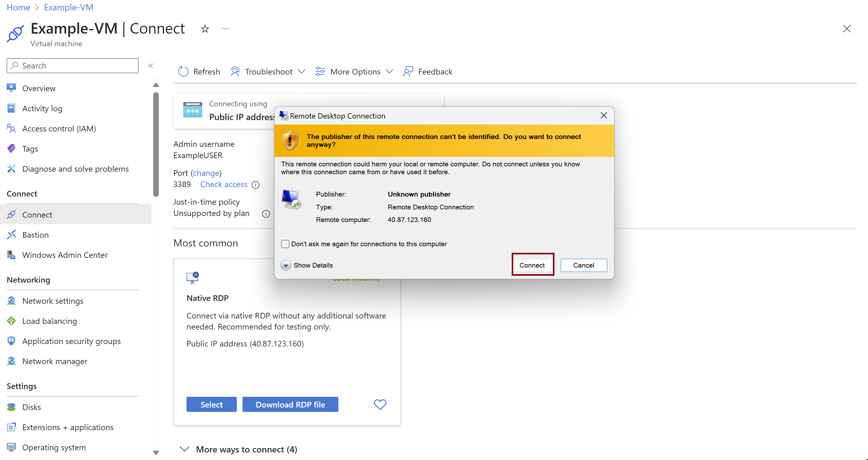Viewport: 868px width, 460px height.
Task: Click the Download RDP file button
Action: (290, 404)
